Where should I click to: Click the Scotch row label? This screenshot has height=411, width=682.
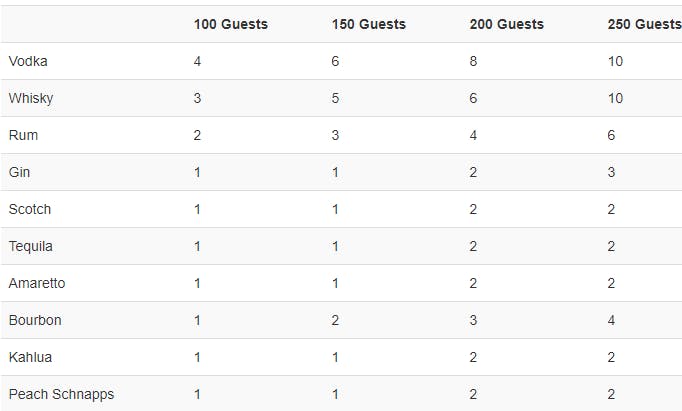30,209
